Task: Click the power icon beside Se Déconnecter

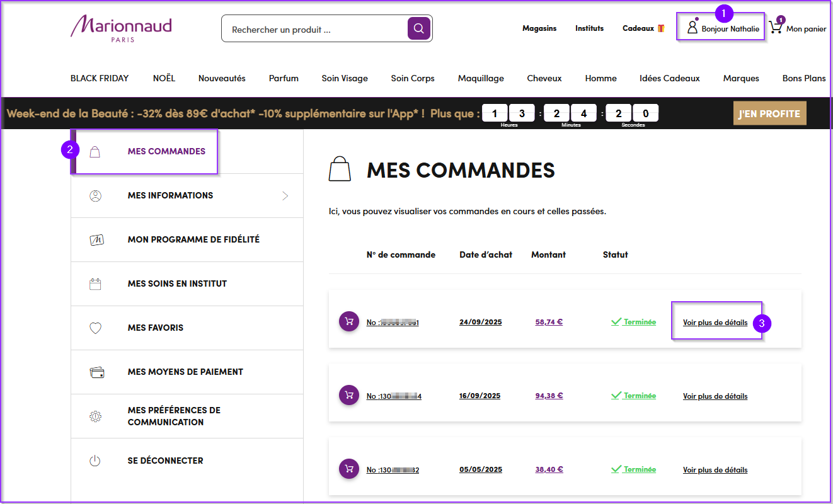Action: point(95,461)
